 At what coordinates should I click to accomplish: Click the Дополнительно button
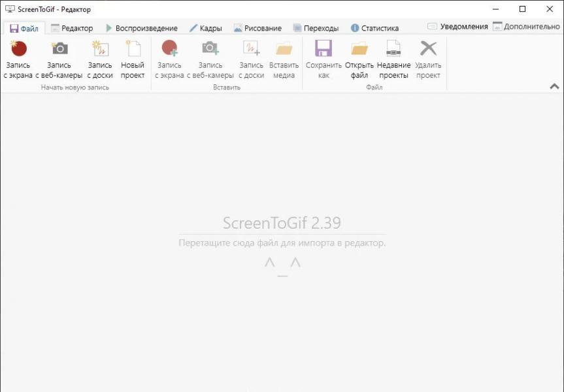click(526, 27)
